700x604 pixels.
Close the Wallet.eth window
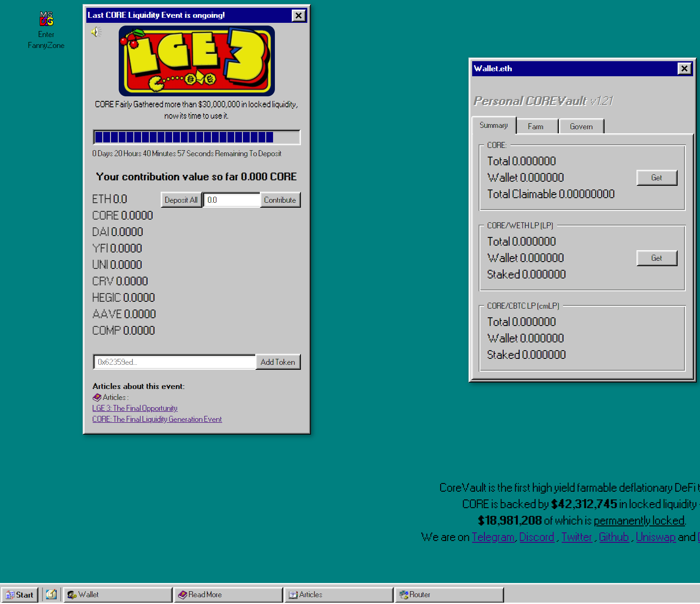tap(684, 68)
